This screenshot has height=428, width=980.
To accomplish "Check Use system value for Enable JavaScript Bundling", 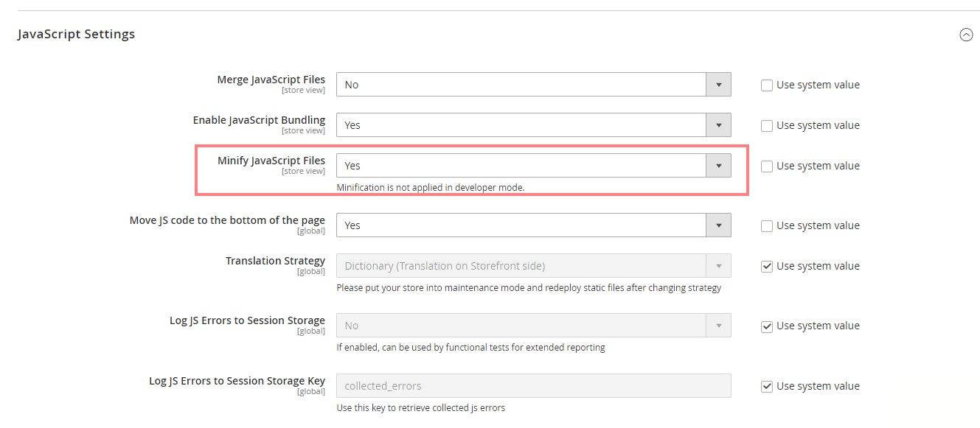I will pyautogui.click(x=767, y=126).
